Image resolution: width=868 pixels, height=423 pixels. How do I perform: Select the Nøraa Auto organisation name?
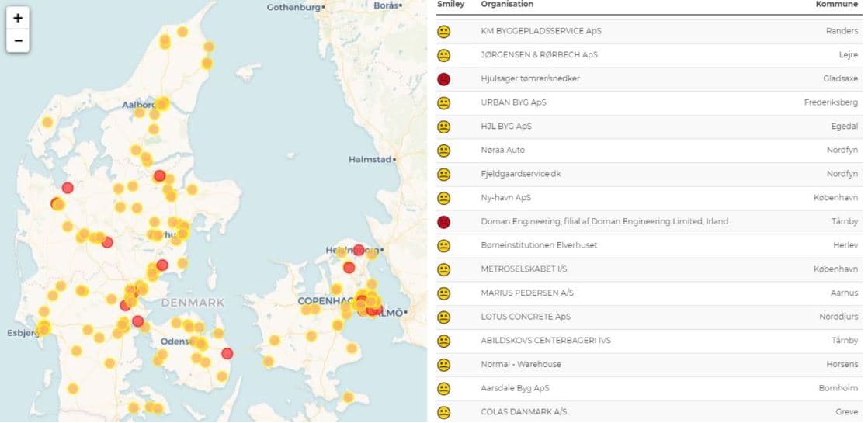pos(502,150)
